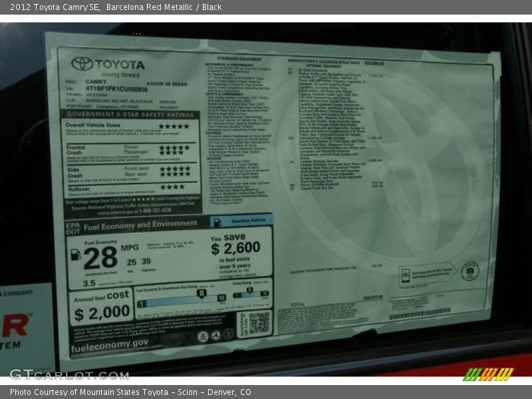Image resolution: width=532 pixels, height=399 pixels.
Task: Click the Frontal Crash Driver star rating
Action: (x=174, y=148)
